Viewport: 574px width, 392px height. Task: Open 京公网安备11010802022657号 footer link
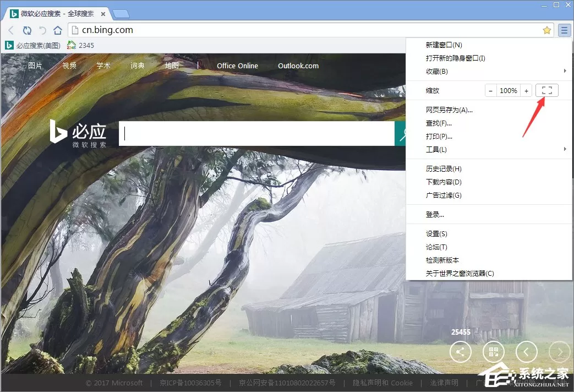287,383
